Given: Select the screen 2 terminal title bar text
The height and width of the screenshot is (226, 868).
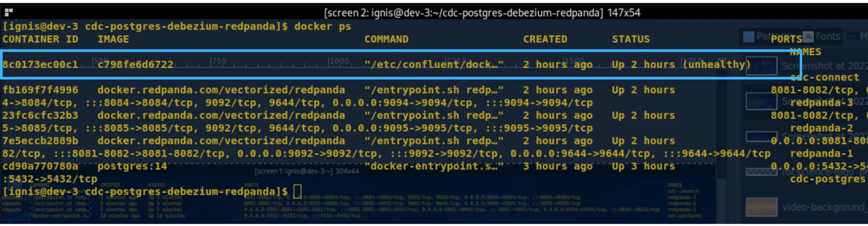Looking at the screenshot, I should 482,13.
